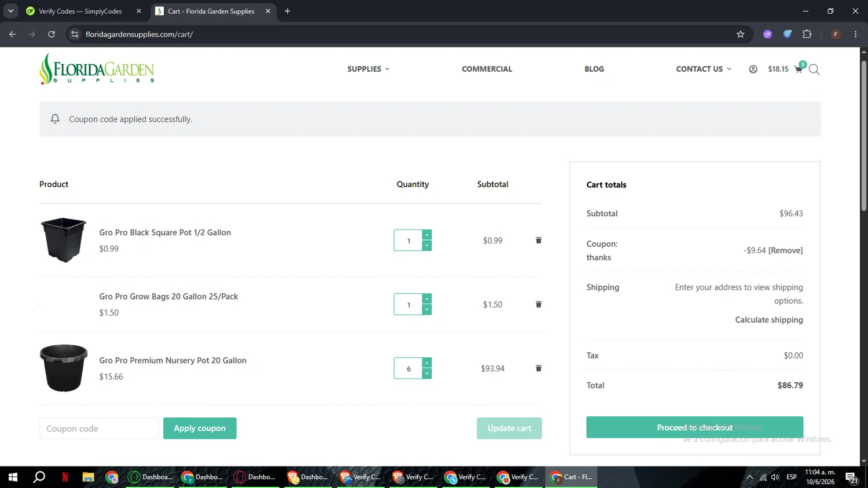868x488 pixels.
Task: Open the Windows notification center icon
Action: point(852,478)
